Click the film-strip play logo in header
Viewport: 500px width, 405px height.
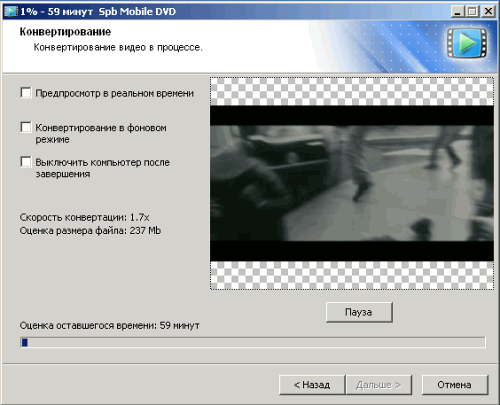click(467, 43)
